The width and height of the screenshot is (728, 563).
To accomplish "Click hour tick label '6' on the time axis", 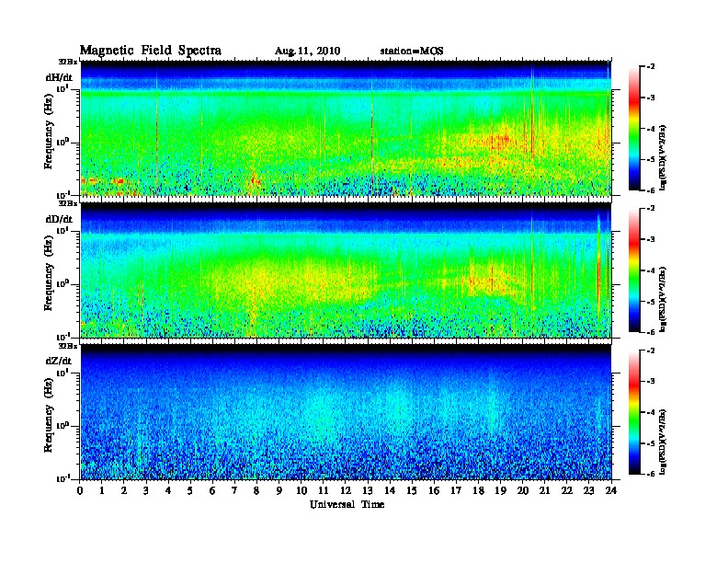I will coord(212,490).
